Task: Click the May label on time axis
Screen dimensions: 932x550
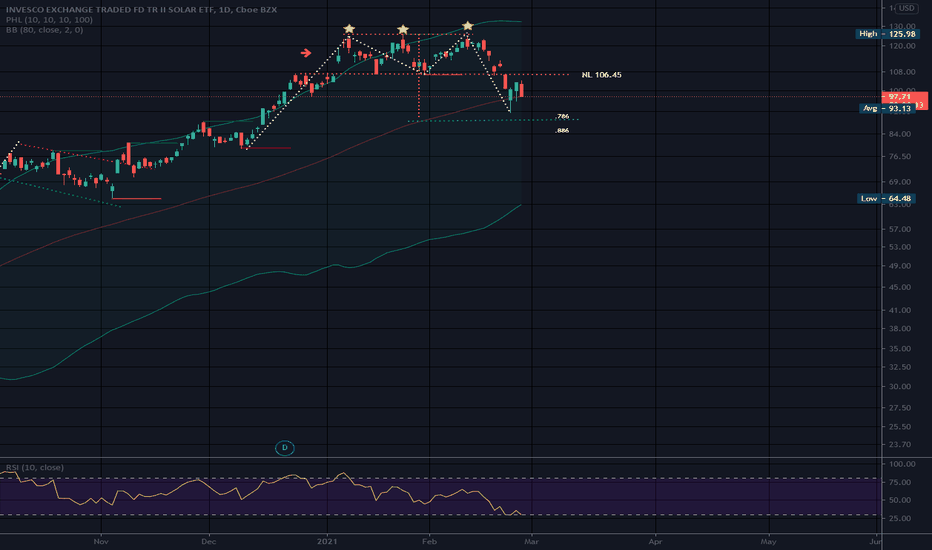Action: tap(769, 542)
